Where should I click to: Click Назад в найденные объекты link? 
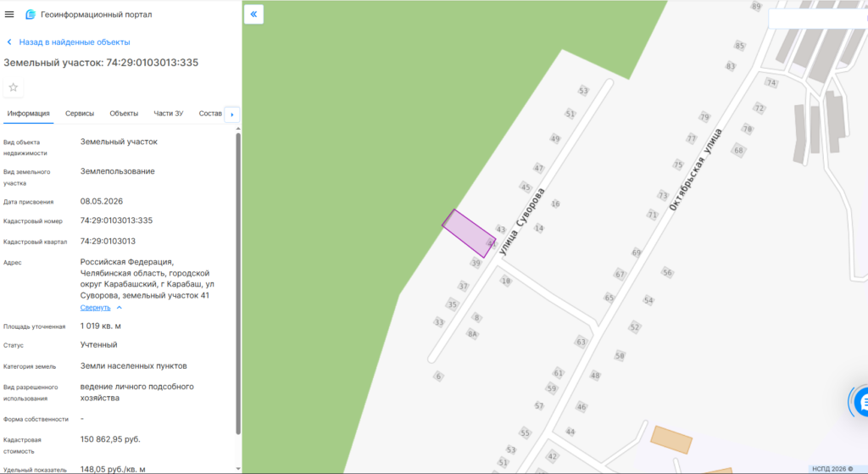pos(75,42)
